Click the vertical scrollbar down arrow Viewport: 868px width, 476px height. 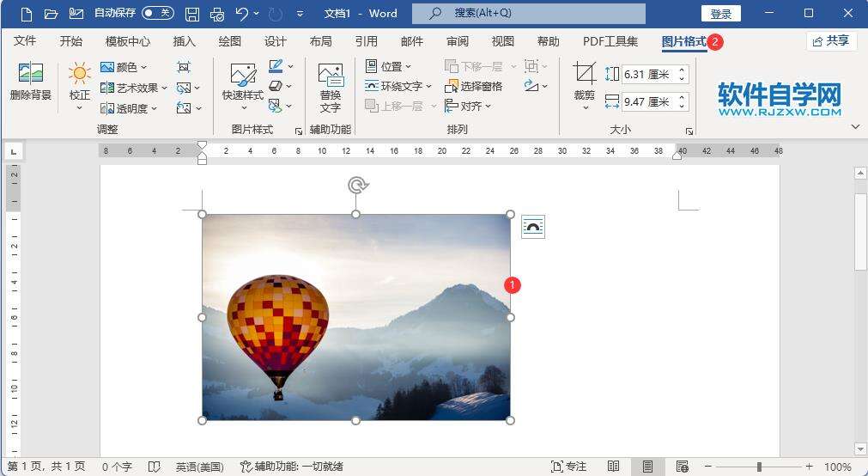coord(860,449)
